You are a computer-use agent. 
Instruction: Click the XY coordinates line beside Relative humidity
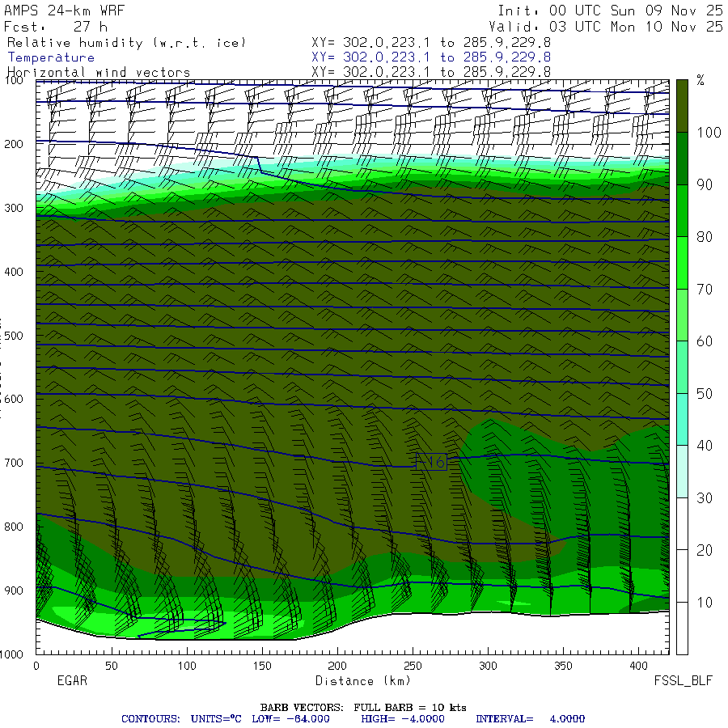[431, 43]
